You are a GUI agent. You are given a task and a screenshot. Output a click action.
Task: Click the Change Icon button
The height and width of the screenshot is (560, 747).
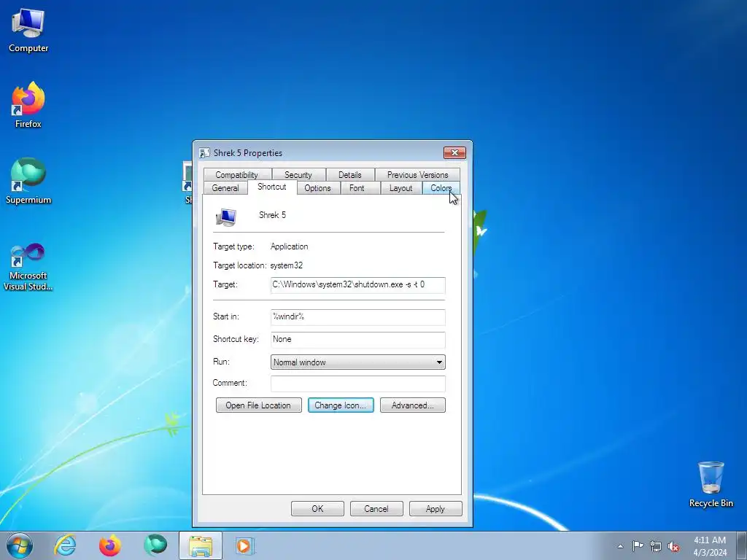click(x=341, y=405)
